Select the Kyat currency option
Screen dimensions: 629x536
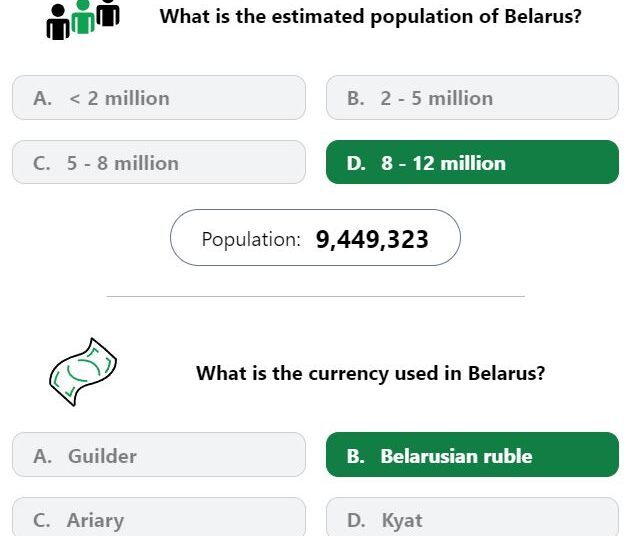click(473, 517)
